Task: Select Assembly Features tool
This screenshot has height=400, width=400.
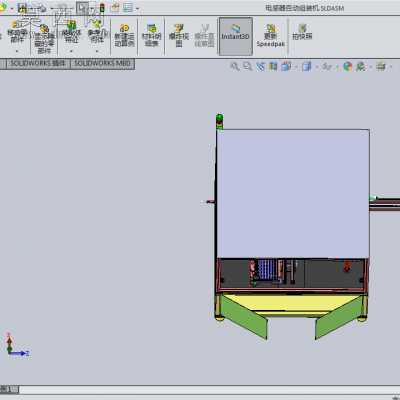Action: click(71, 32)
